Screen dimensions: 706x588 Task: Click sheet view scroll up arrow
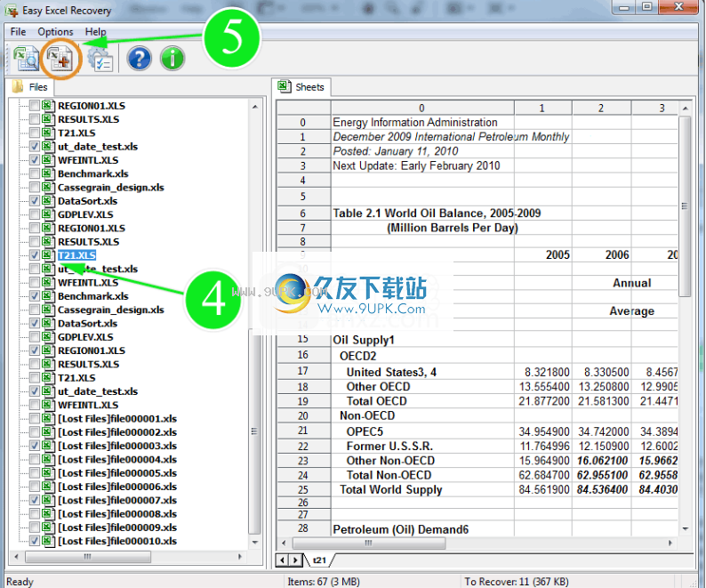tap(685, 109)
